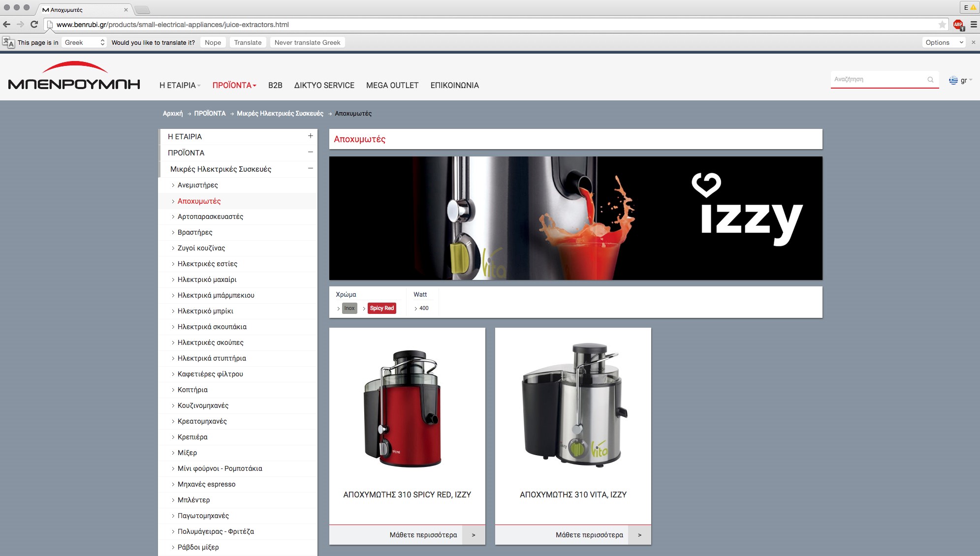The width and height of the screenshot is (980, 556).
Task: Select Ζυγοί κουζίνας in the sidebar
Action: point(201,248)
